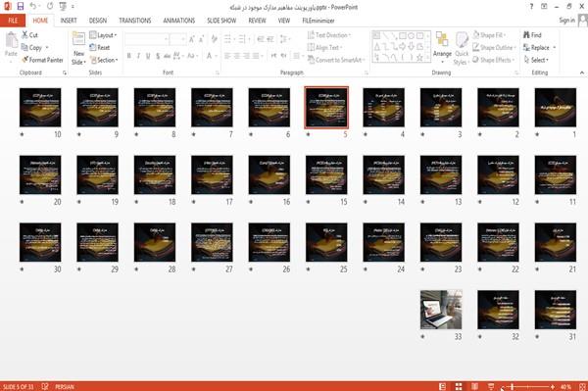Open Text Direction dropdown
Screen dimensions: 588x391
(329, 35)
